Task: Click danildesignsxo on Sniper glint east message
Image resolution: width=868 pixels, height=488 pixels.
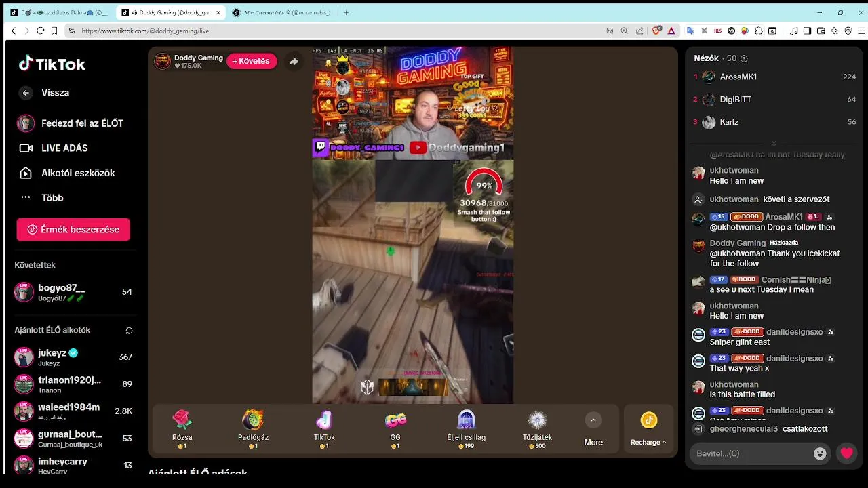Action: (794, 332)
